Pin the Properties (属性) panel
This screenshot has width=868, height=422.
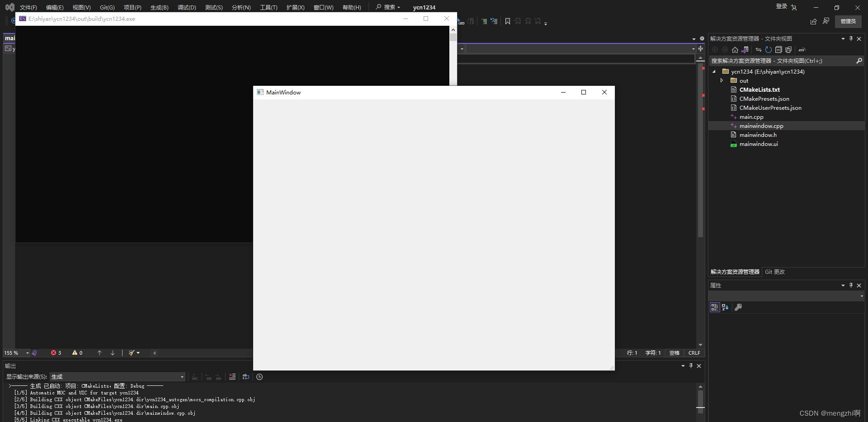click(x=851, y=285)
